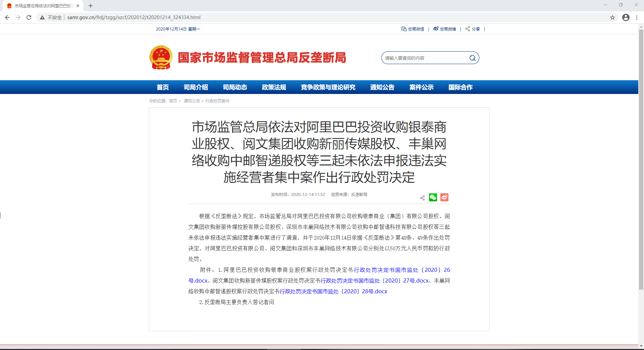Click 反垄断局主要负责人答记者问 text
Screen dimensions: 644x350
239,302
